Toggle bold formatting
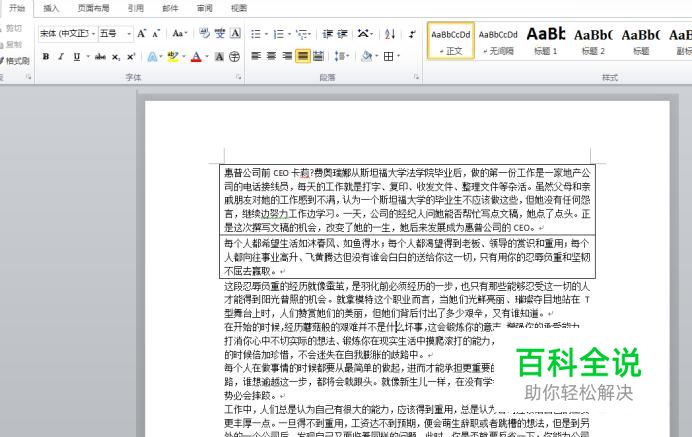 pos(45,57)
